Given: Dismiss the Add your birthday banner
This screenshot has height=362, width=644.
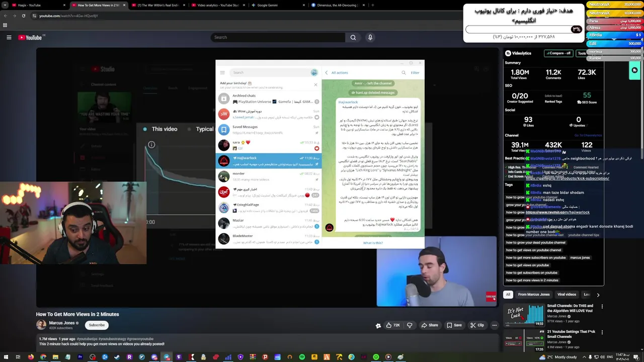Looking at the screenshot, I should [x=315, y=84].
